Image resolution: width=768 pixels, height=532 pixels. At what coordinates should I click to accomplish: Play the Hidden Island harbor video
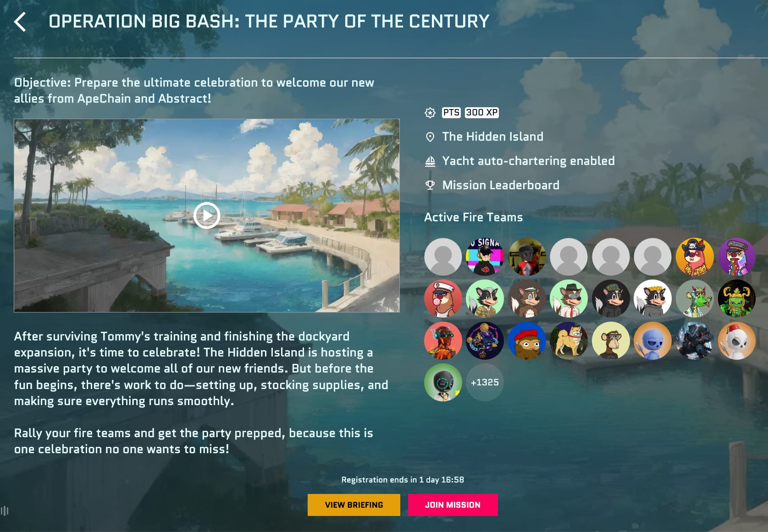click(207, 215)
